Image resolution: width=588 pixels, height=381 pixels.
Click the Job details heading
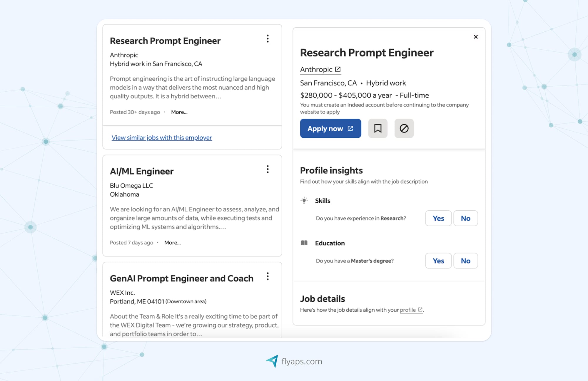point(323,299)
